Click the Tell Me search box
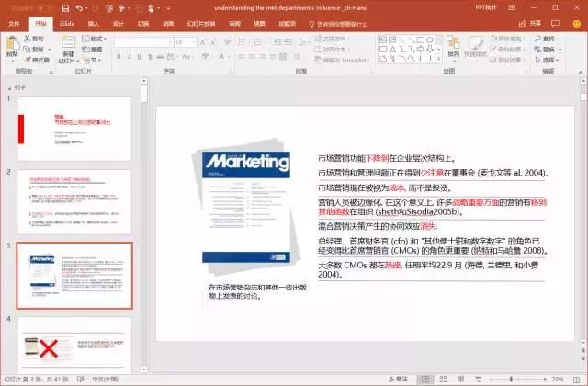 338,24
